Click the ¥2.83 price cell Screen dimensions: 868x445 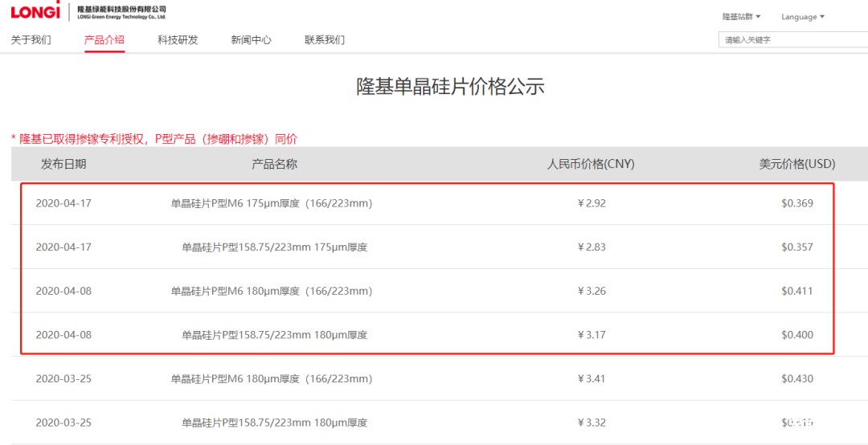592,247
